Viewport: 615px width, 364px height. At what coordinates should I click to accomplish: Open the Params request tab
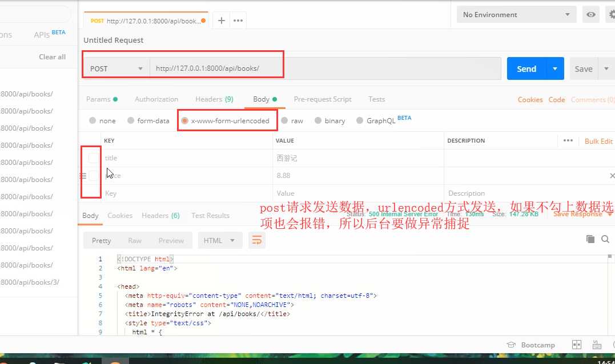click(102, 99)
